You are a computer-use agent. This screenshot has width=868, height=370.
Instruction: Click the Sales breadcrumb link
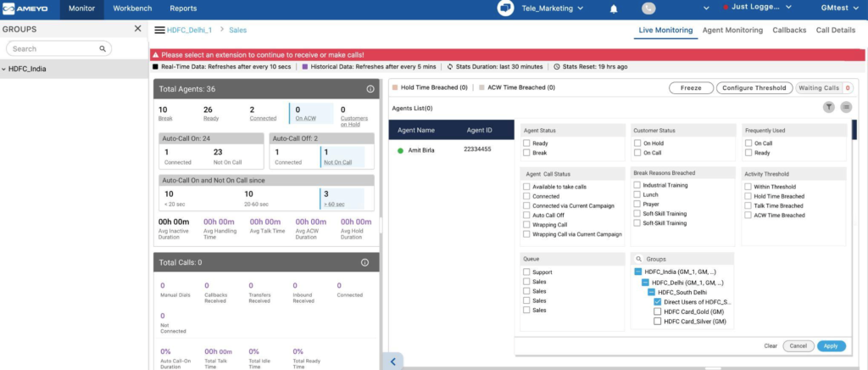[x=238, y=31]
